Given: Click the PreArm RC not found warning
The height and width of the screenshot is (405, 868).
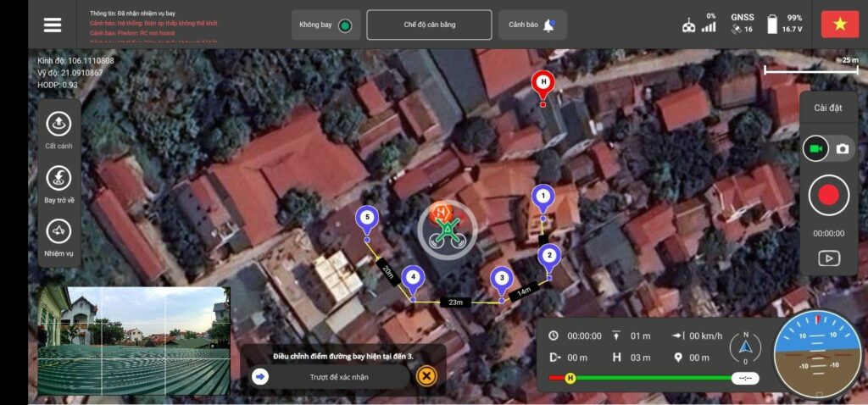Looking at the screenshot, I should pyautogui.click(x=132, y=33).
